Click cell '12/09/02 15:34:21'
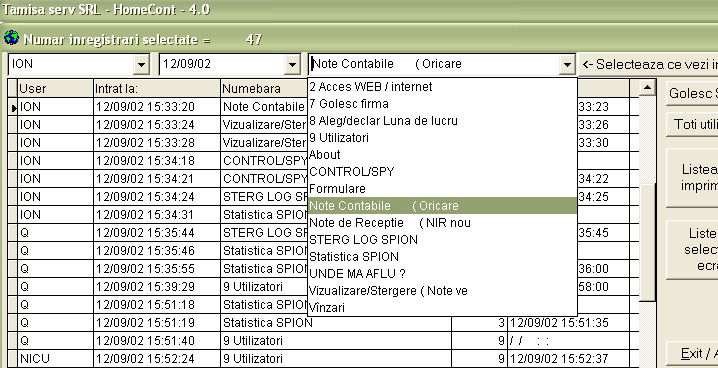This screenshot has height=368, width=718. point(157,179)
